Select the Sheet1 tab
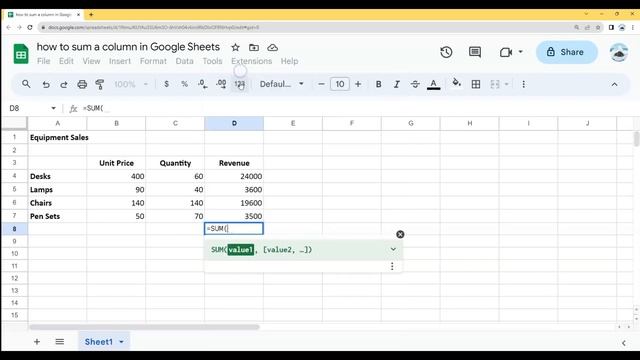Image resolution: width=640 pixels, height=360 pixels. [99, 342]
